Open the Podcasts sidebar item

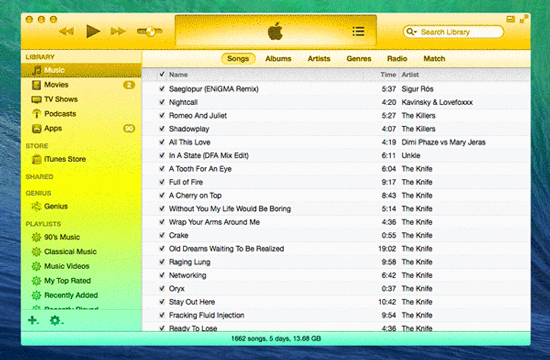(54, 114)
